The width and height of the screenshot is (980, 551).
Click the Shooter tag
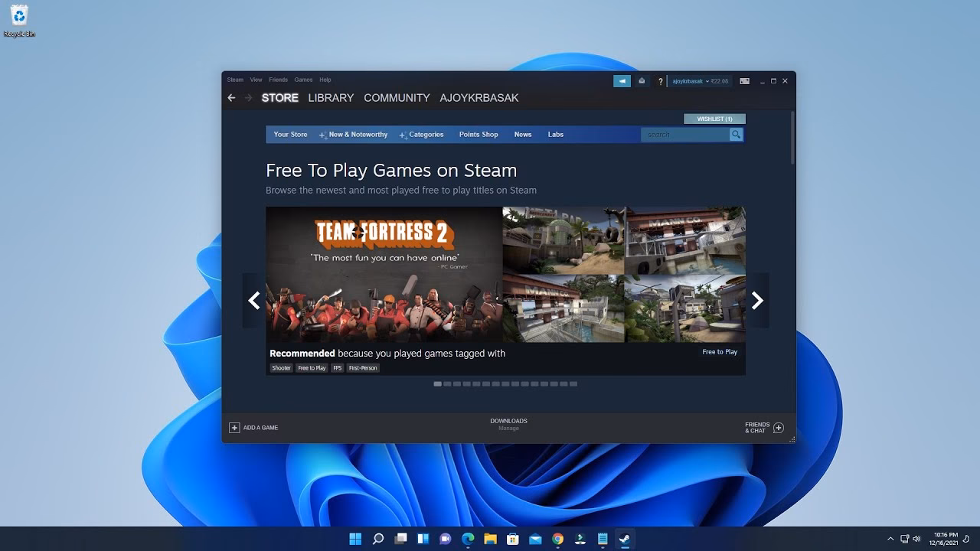pyautogui.click(x=282, y=368)
